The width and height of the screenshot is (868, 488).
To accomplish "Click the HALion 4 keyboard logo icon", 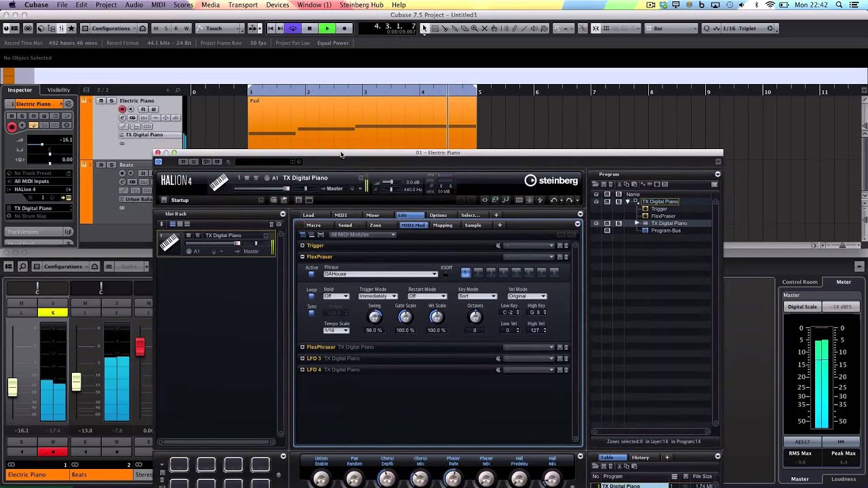I will 218,182.
